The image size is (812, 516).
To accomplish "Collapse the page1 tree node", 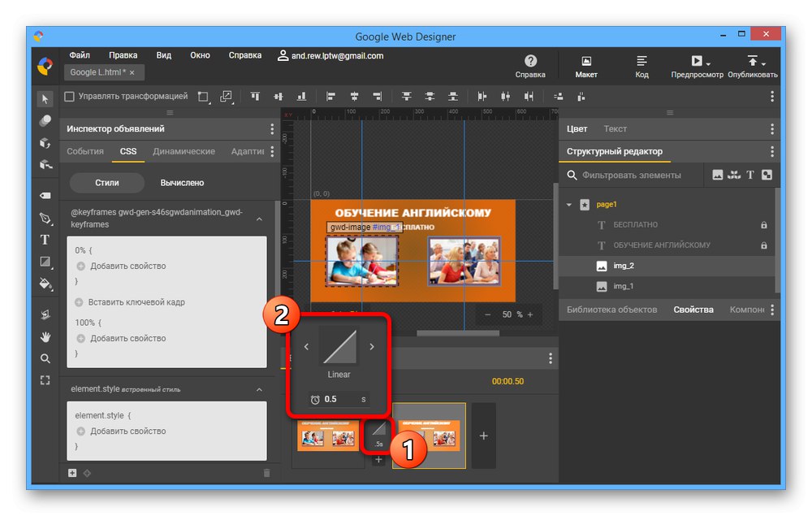I will (569, 205).
